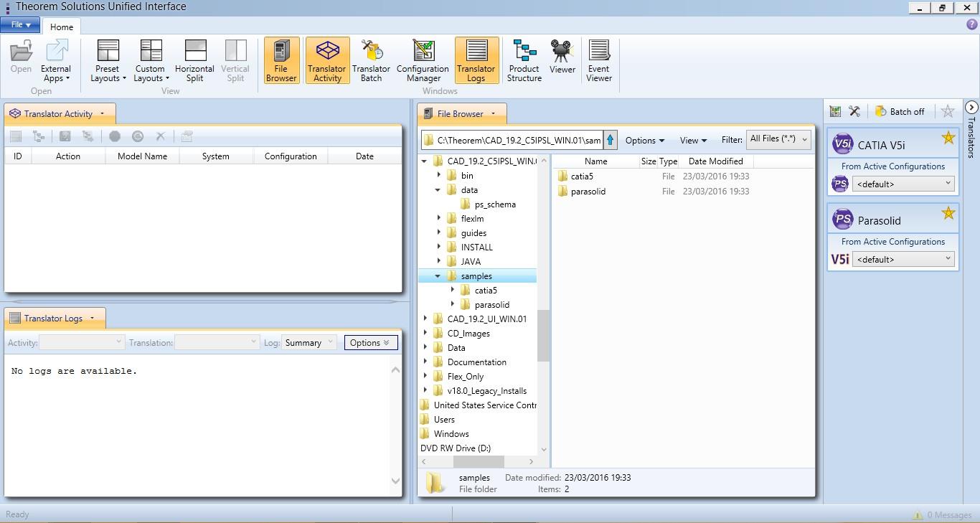This screenshot has height=523, width=980.
Task: Click the File Browser panel tab
Action: 461,113
